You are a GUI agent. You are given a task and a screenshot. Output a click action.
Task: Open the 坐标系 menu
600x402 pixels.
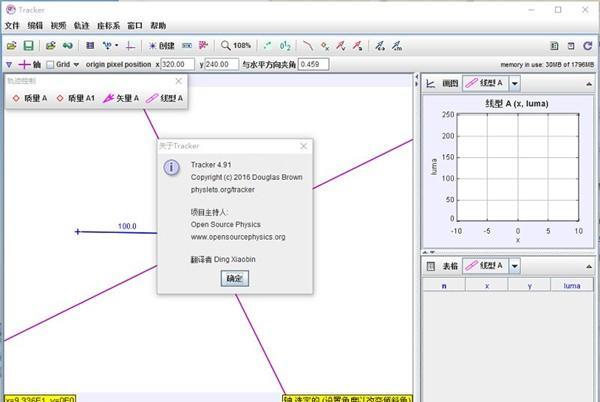point(108,26)
